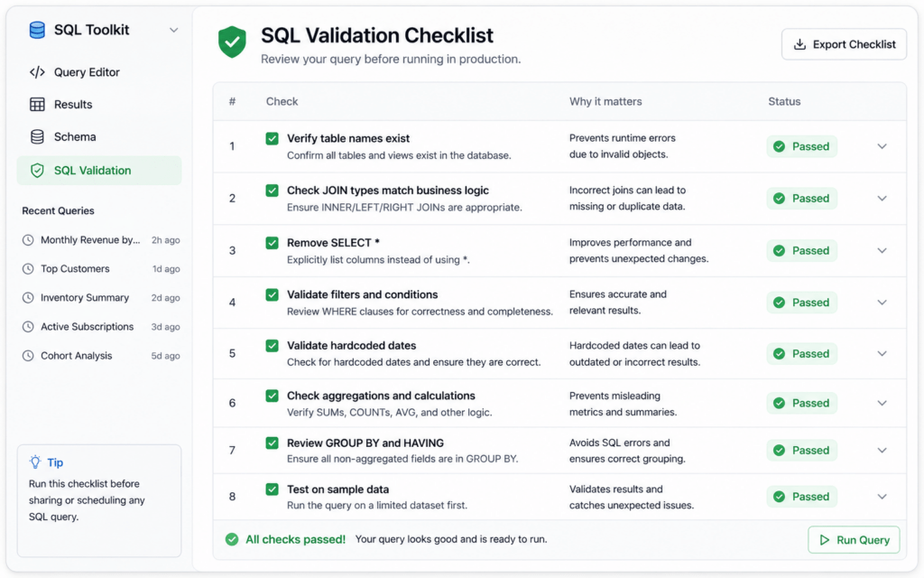Open the SQL Toolkit dropdown chevron
Image resolution: width=924 pixels, height=578 pixels.
pyautogui.click(x=173, y=31)
